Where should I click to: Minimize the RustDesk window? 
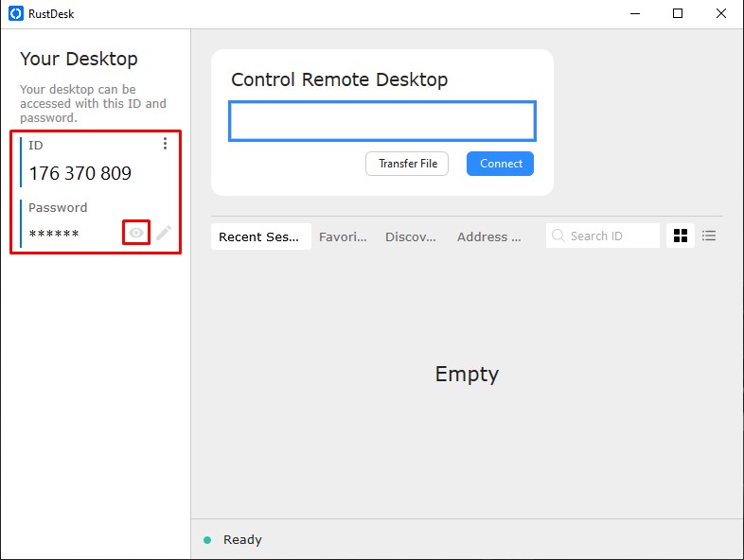click(x=635, y=13)
